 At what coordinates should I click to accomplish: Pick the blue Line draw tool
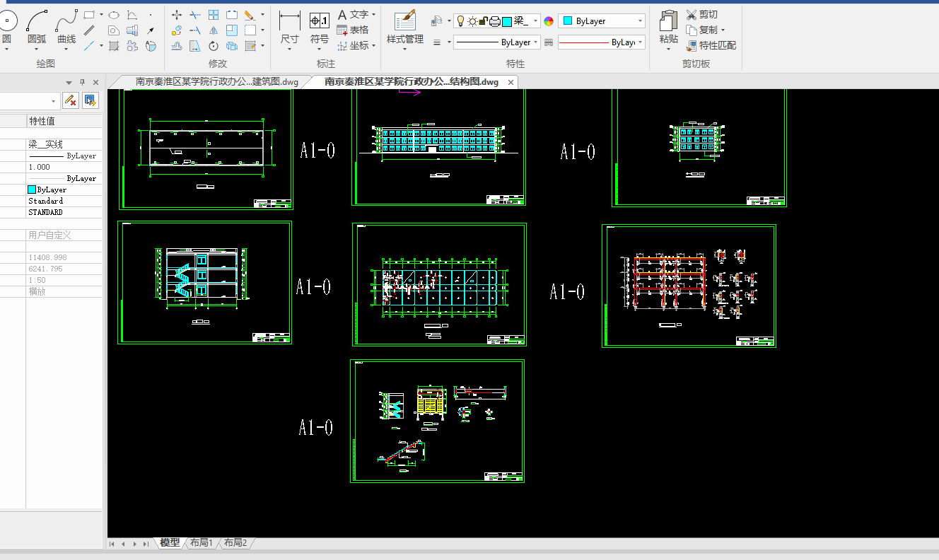pos(89,46)
